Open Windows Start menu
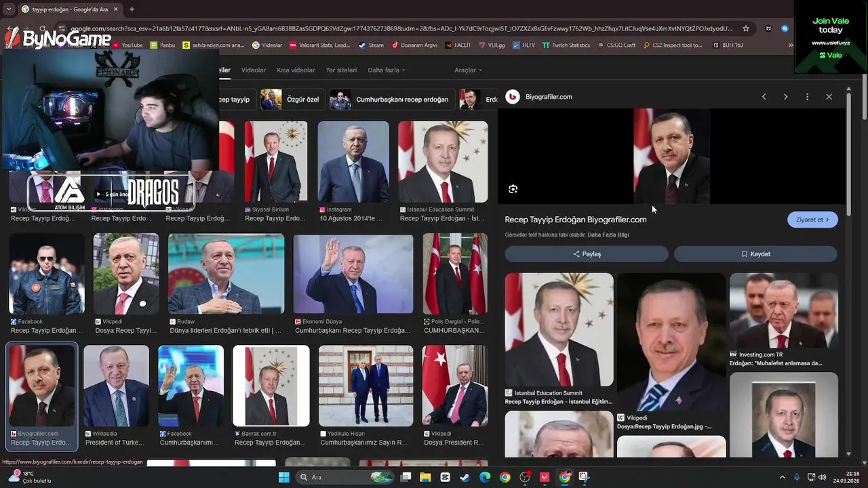The height and width of the screenshot is (488, 868). pyautogui.click(x=284, y=477)
